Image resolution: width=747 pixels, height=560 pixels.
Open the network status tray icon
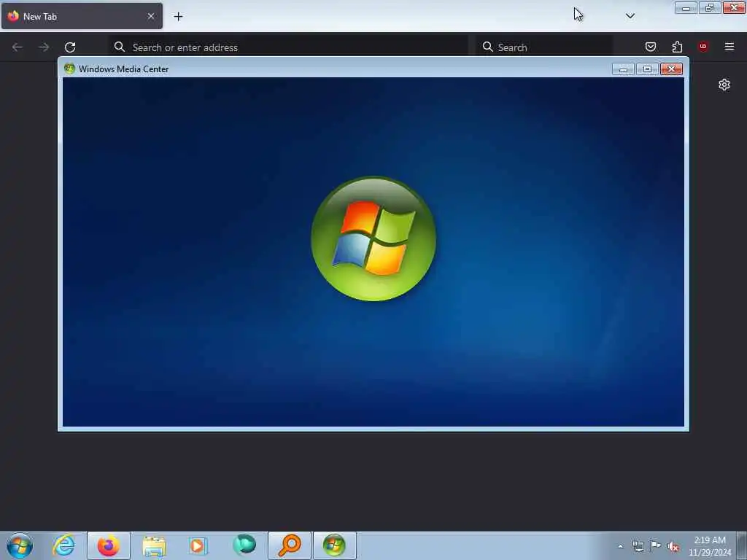coord(638,546)
